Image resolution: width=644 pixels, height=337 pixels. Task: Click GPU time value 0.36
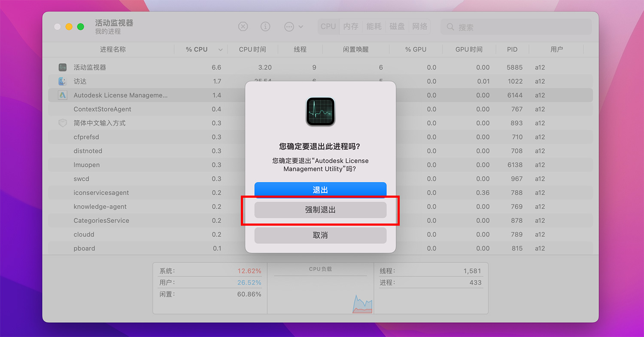pyautogui.click(x=483, y=193)
